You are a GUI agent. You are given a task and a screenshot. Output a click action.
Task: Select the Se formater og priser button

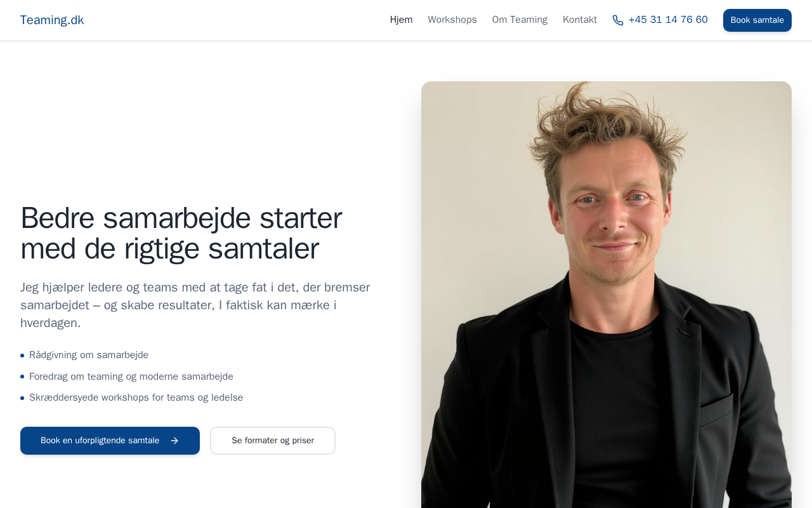273,441
